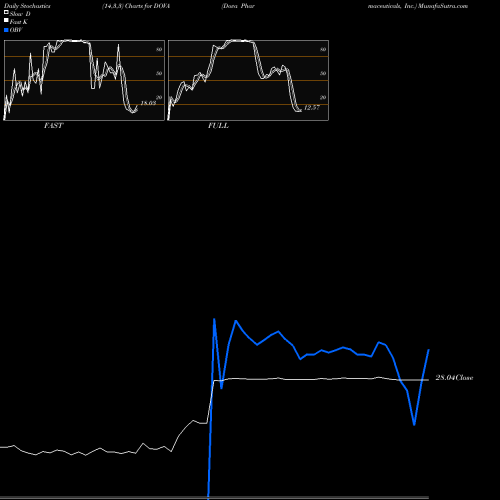Image resolution: width=500 pixels, height=500 pixels.
Task: Click the 12.57 value in the FULL chart
Action: click(x=312, y=108)
